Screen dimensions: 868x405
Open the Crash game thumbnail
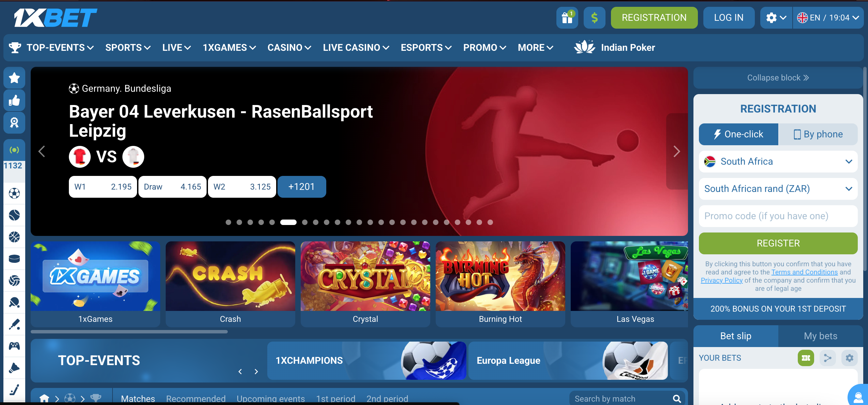(x=230, y=284)
